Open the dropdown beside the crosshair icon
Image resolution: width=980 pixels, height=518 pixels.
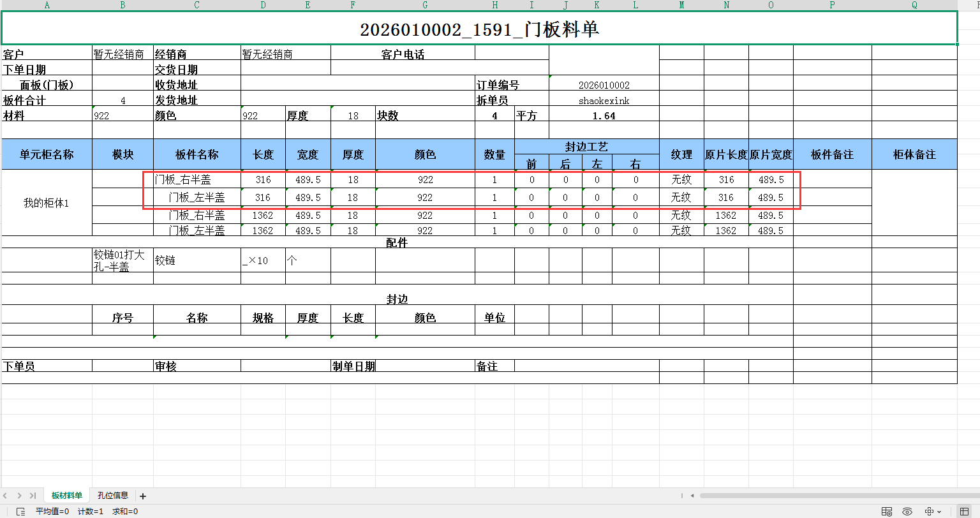[939, 512]
